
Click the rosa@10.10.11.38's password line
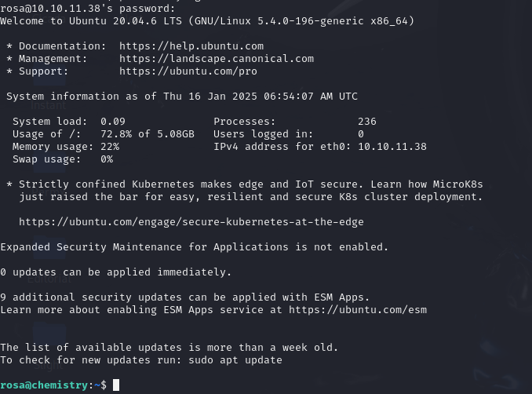[x=88, y=9]
